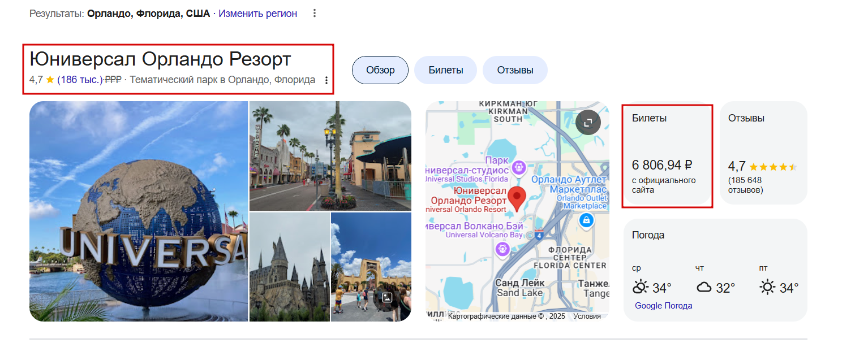The width and height of the screenshot is (868, 356).
Task: Click the red location pin on the map
Action: 516,200
